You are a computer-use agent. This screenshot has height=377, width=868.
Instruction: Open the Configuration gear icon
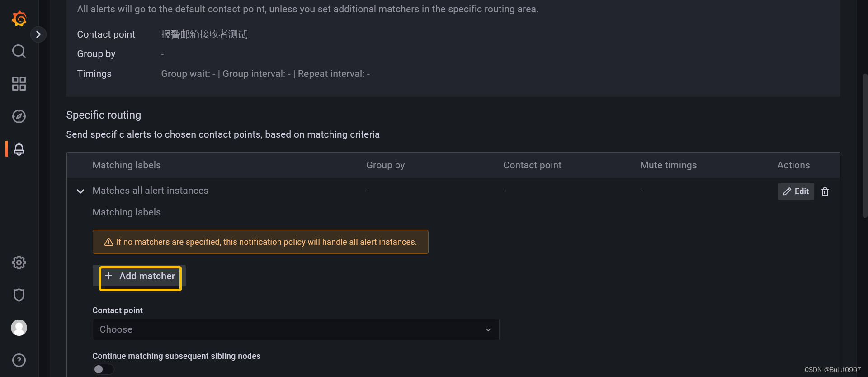[x=19, y=262]
